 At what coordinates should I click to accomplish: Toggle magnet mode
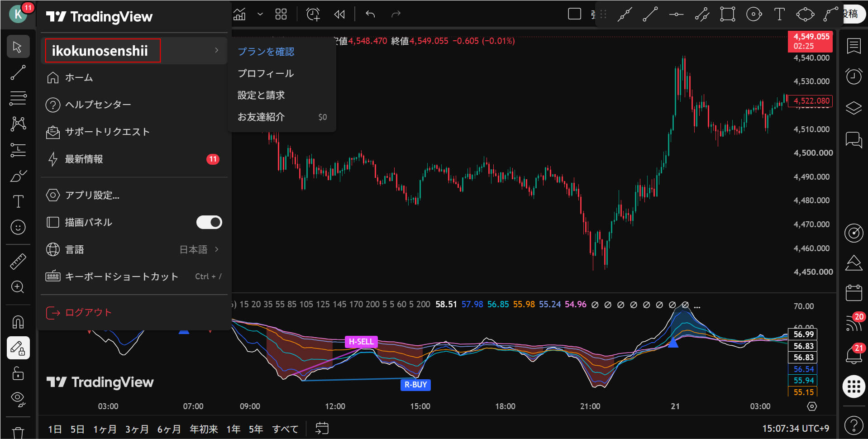pyautogui.click(x=18, y=322)
